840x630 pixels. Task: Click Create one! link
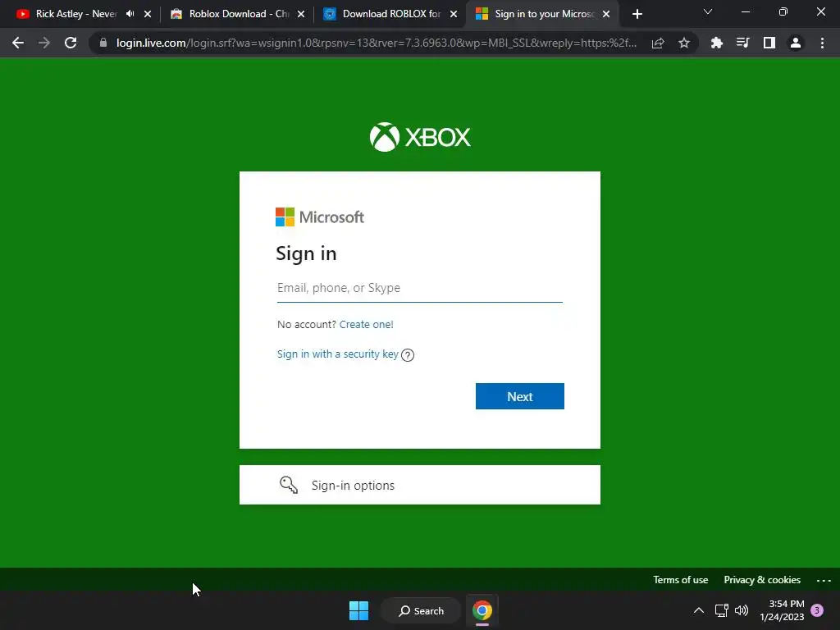(367, 324)
